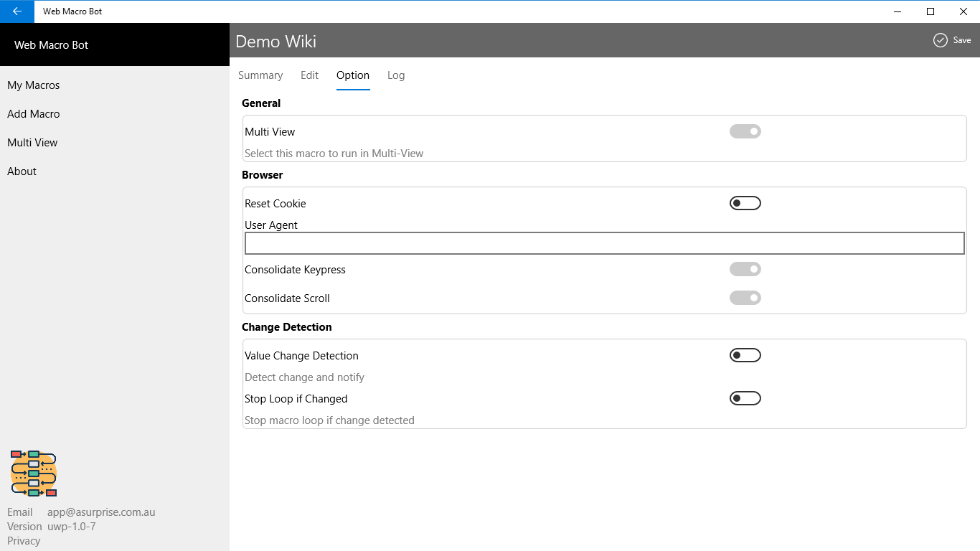Open My Macros in sidebar

[34, 85]
